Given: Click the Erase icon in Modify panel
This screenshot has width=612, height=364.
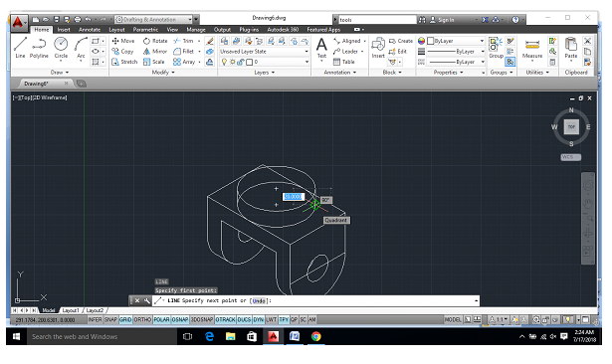Looking at the screenshot, I should coord(210,41).
